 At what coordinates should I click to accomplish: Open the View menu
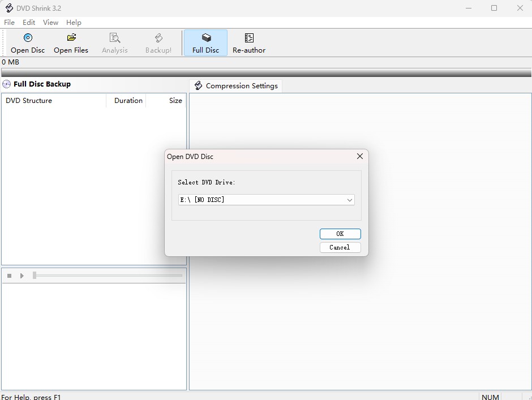click(50, 23)
